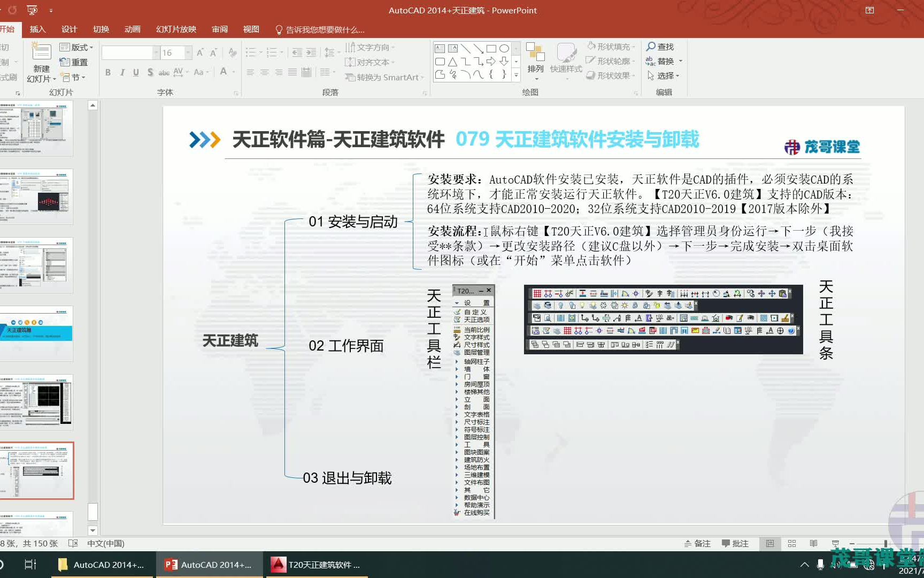This screenshot has height=578, width=924.
Task: Click the 审阅 review tab
Action: [219, 29]
